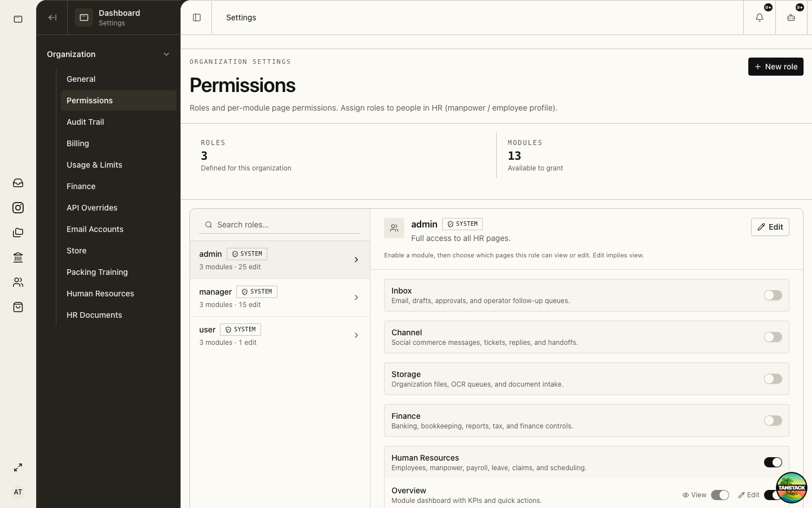812x508 pixels.
Task: Click in the Search roles field
Action: (x=280, y=225)
